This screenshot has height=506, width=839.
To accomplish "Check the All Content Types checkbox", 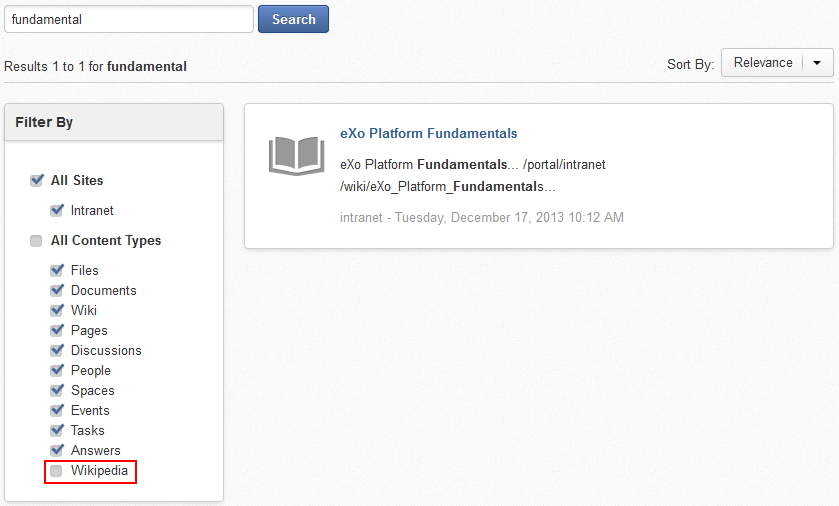I will 36,241.
